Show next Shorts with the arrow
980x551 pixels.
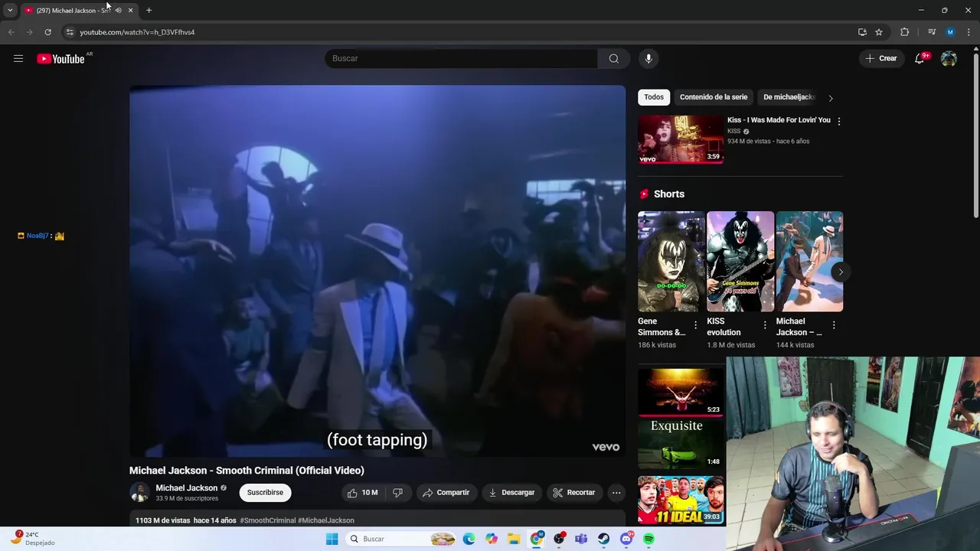[x=841, y=272]
